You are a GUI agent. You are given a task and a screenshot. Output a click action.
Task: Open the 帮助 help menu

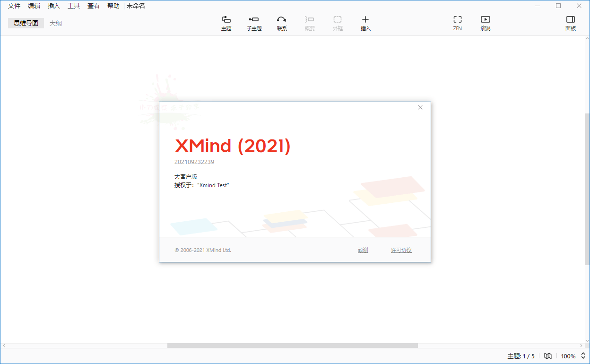click(113, 5)
